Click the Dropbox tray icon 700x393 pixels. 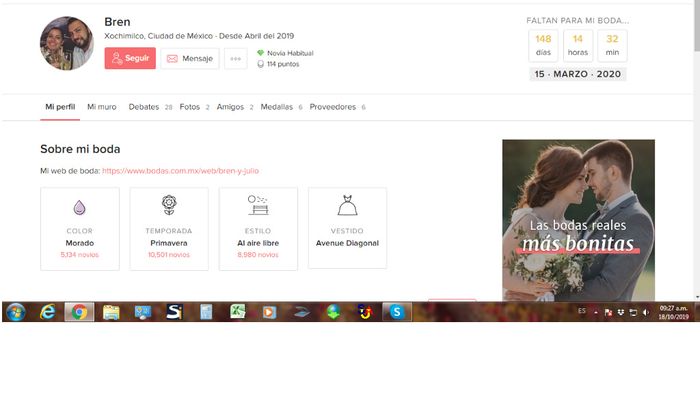[621, 312]
